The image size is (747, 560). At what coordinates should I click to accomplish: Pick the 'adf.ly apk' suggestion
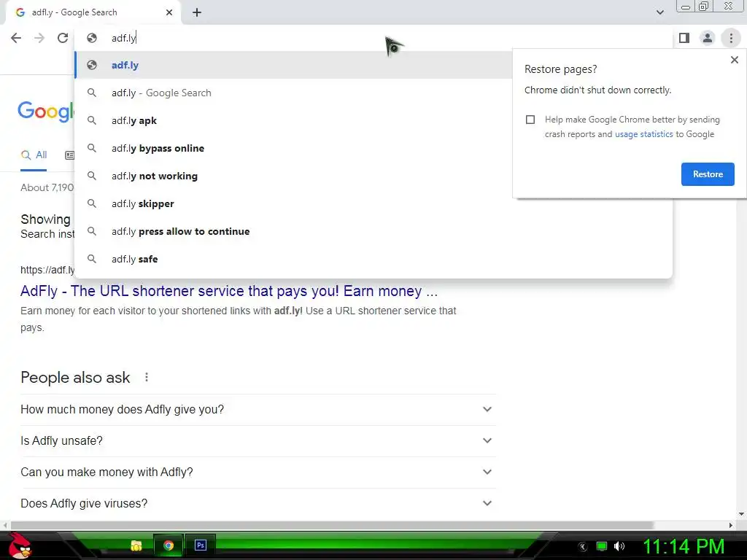[x=294, y=120]
